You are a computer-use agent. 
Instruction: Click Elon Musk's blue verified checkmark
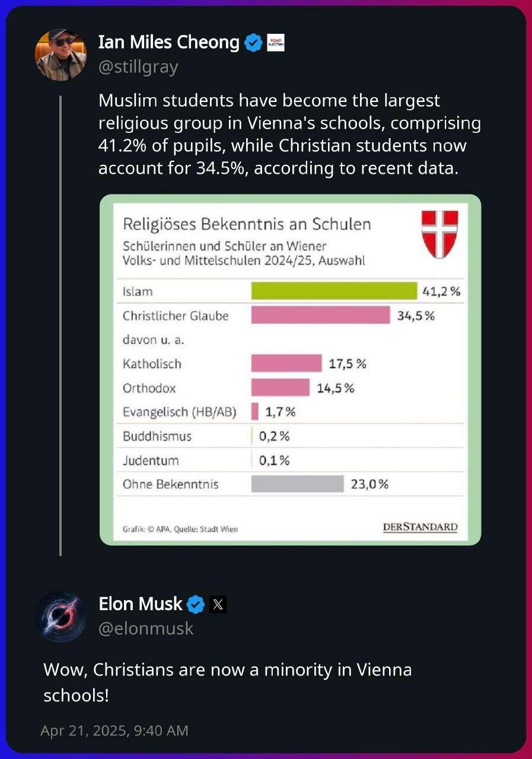pyautogui.click(x=196, y=605)
